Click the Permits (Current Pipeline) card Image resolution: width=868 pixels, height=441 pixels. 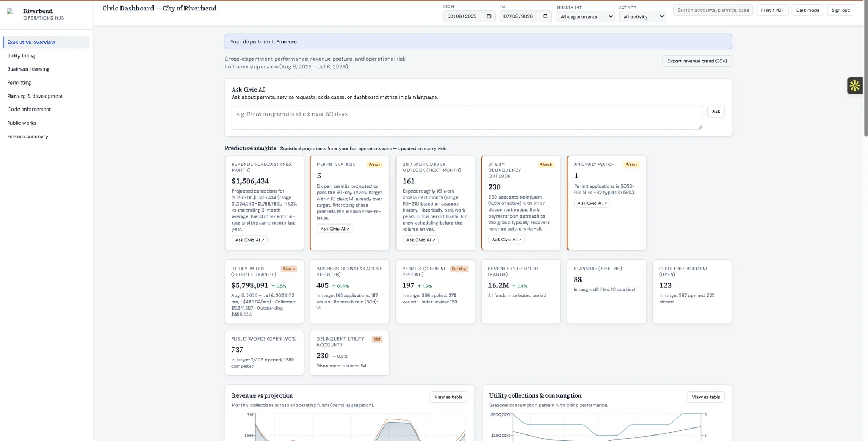click(x=435, y=292)
